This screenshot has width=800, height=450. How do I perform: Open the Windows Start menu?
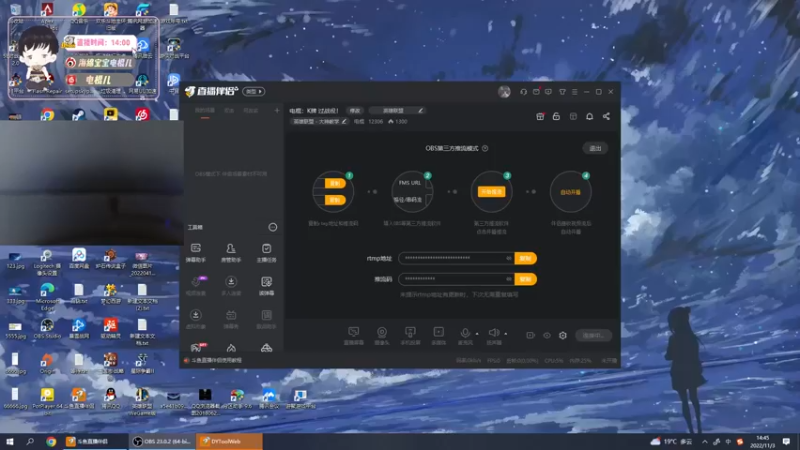point(9,442)
